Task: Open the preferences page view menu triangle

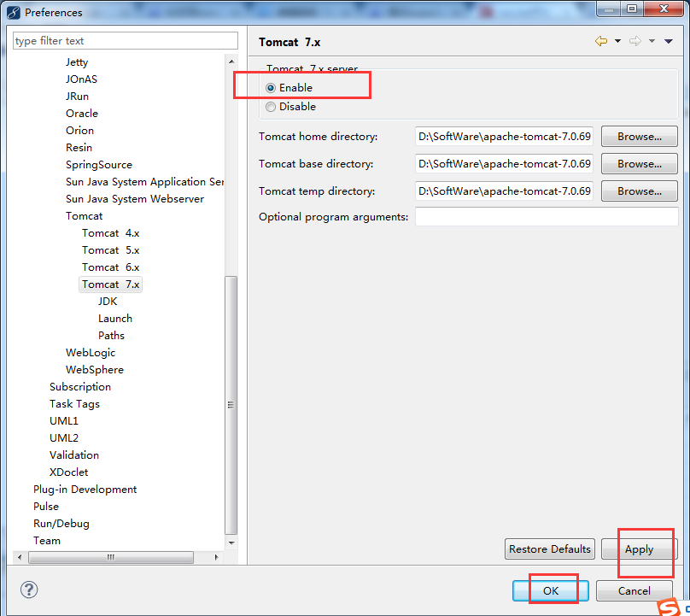Action: tap(669, 41)
